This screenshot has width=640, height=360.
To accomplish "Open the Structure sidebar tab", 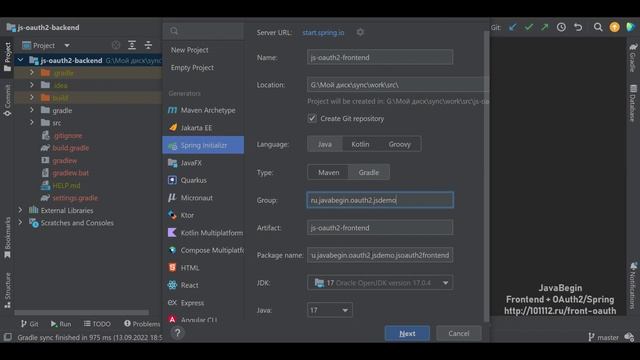I will click(x=7, y=290).
